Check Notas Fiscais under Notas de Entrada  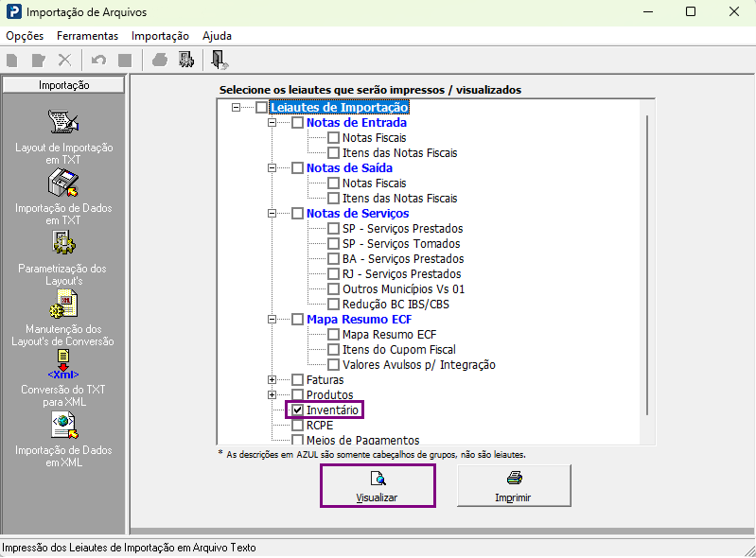click(334, 137)
